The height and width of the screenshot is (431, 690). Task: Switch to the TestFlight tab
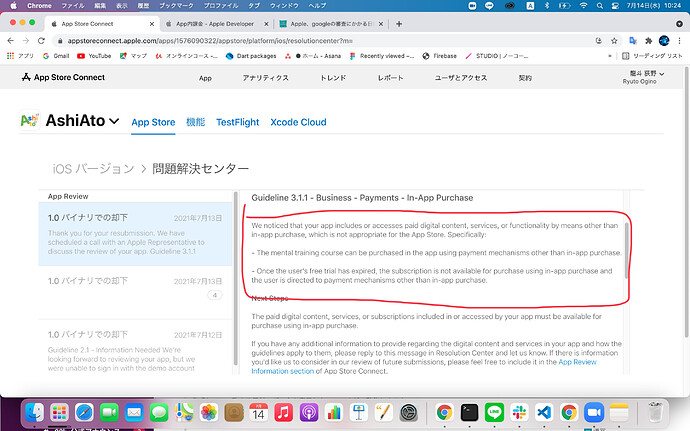point(238,122)
